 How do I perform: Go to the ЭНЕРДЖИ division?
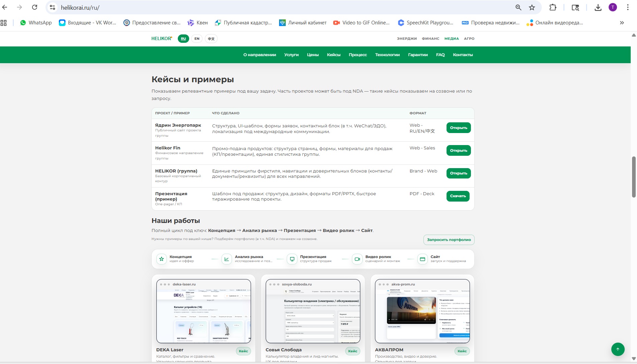tap(407, 39)
